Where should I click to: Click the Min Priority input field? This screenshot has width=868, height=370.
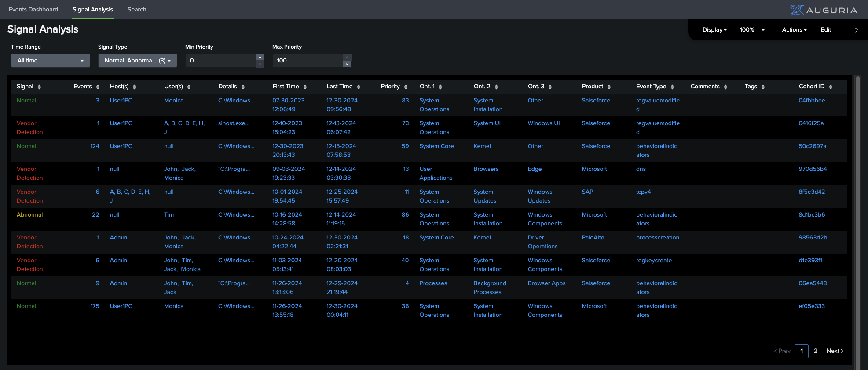click(221, 61)
